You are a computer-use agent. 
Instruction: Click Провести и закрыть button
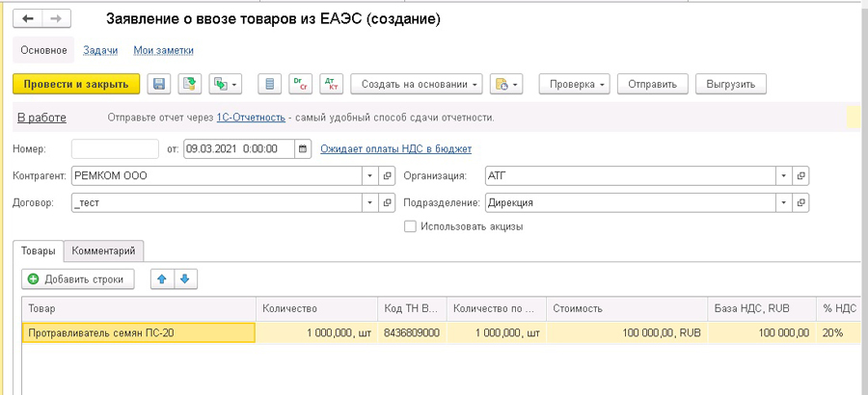pyautogui.click(x=76, y=84)
